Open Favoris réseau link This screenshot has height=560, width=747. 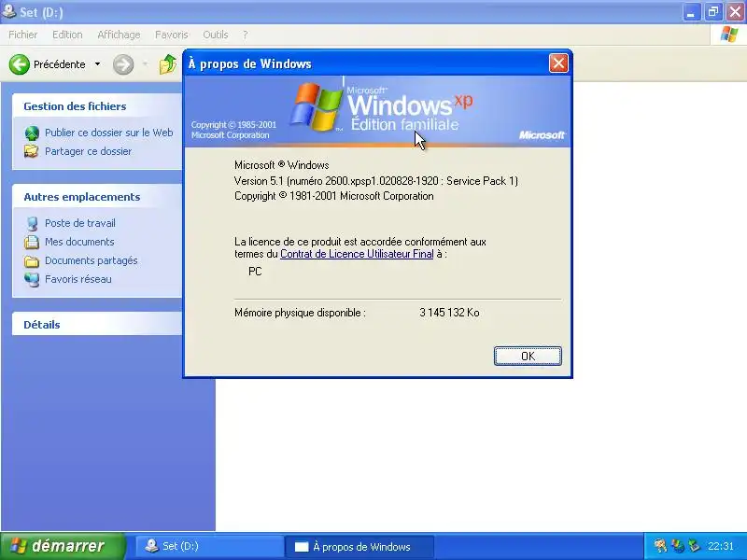click(x=78, y=279)
